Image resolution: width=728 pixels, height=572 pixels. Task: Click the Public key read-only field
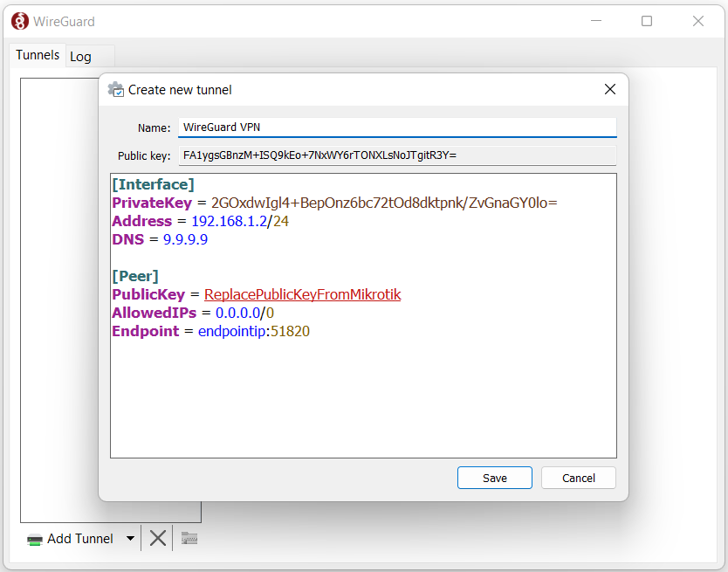397,155
